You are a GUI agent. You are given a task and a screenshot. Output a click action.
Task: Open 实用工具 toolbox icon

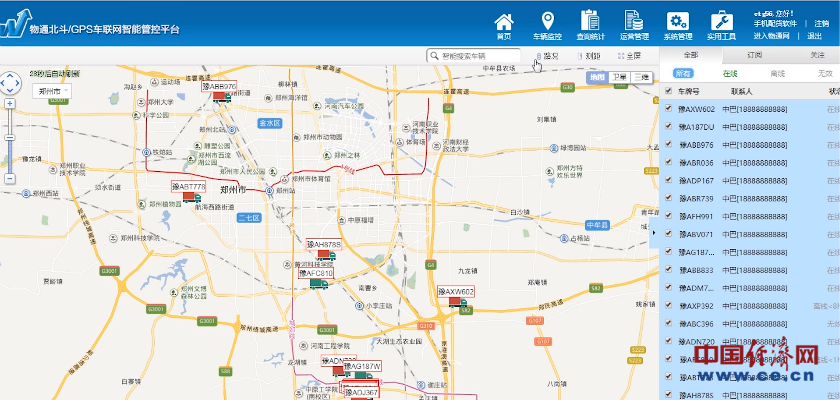click(722, 21)
